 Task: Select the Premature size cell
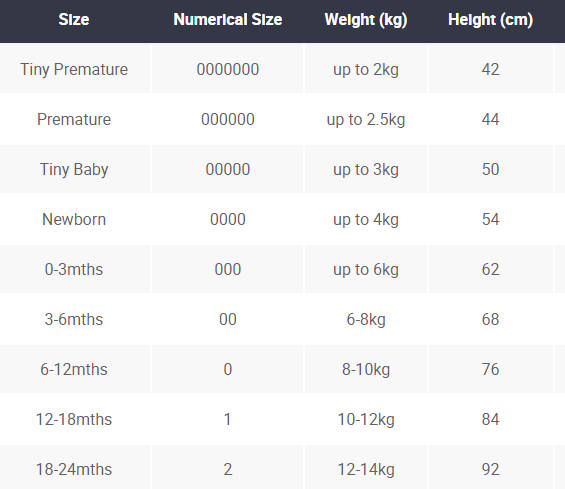tap(74, 119)
